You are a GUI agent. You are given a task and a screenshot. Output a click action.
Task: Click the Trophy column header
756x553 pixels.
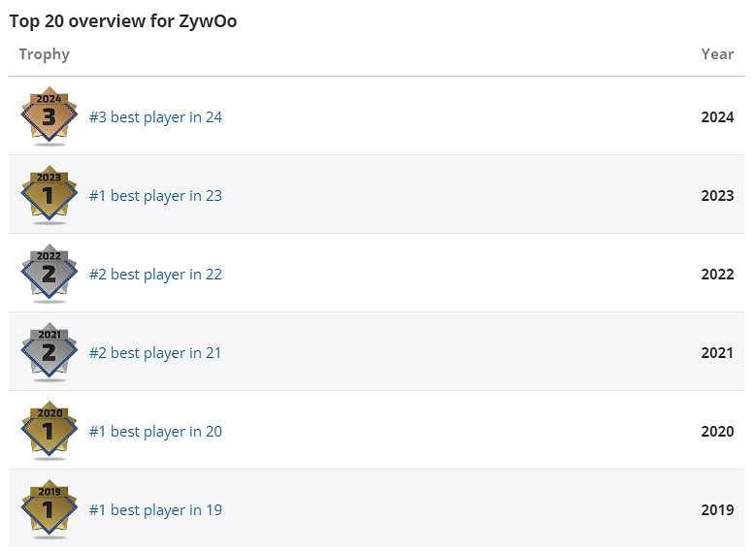pos(45,54)
